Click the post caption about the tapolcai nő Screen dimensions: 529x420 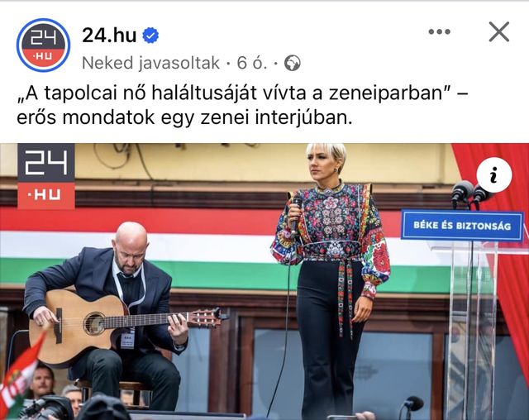(x=242, y=105)
